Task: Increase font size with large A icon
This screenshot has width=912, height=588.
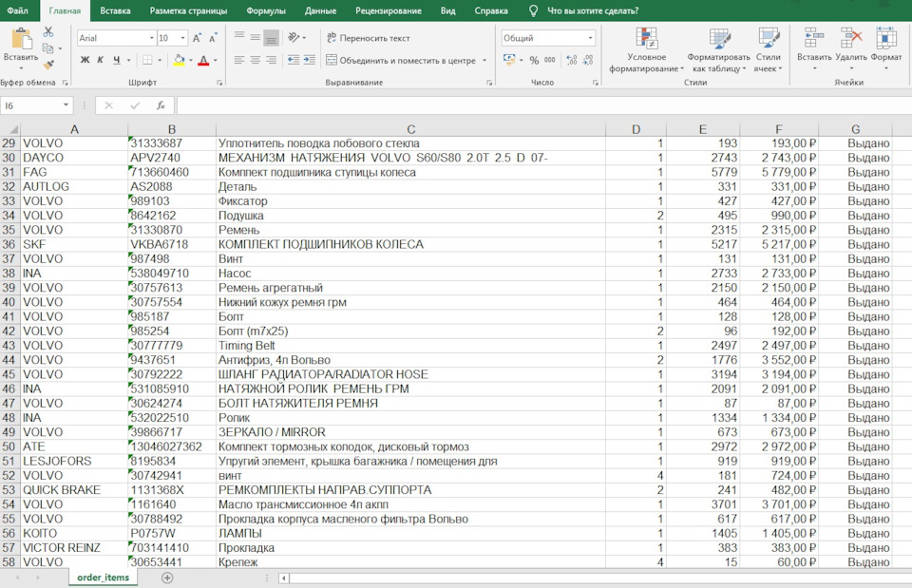Action: pos(198,38)
